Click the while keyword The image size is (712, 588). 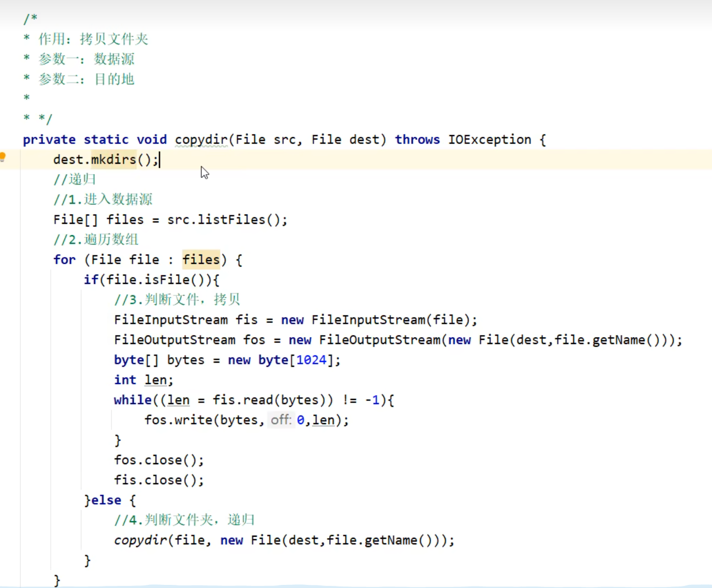[x=133, y=400]
